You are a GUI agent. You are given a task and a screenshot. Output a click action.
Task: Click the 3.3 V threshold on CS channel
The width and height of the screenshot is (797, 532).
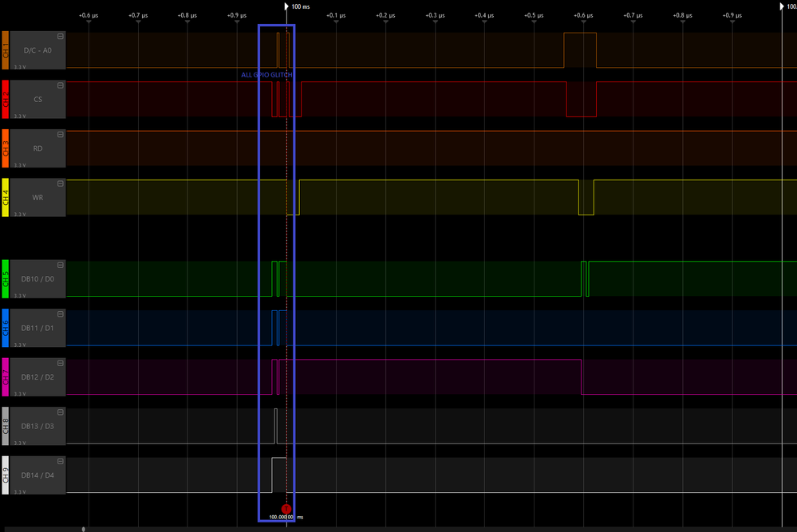(x=20, y=116)
